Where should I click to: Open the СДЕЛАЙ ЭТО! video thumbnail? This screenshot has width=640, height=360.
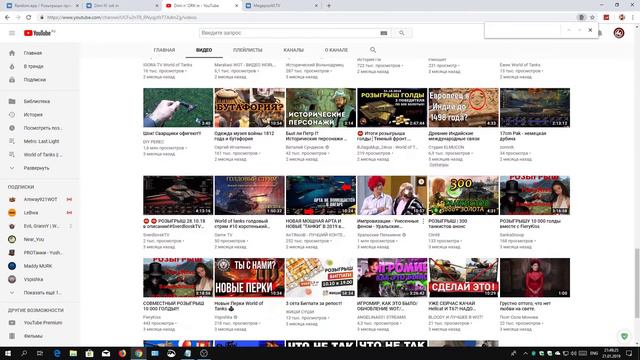tap(464, 277)
